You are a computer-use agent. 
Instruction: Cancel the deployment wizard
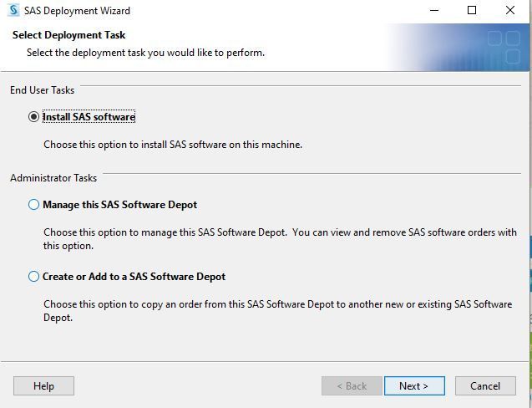[x=485, y=386]
